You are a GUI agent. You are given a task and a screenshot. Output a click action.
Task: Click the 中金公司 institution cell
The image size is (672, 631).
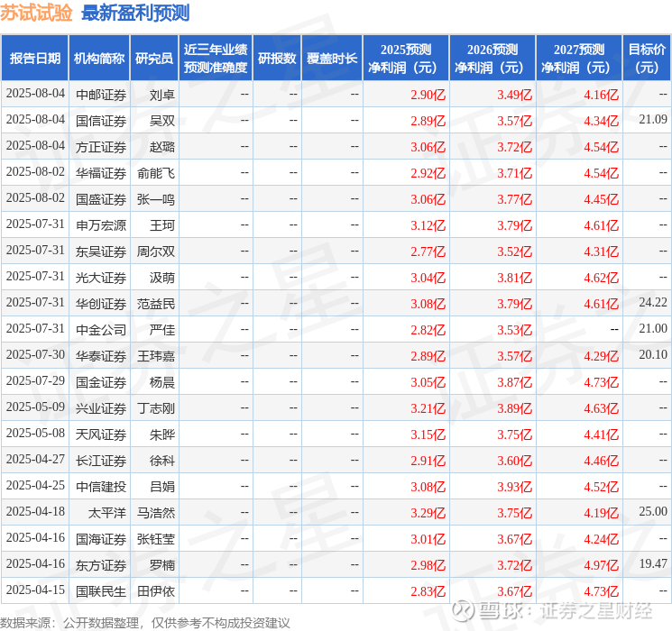coord(101,330)
